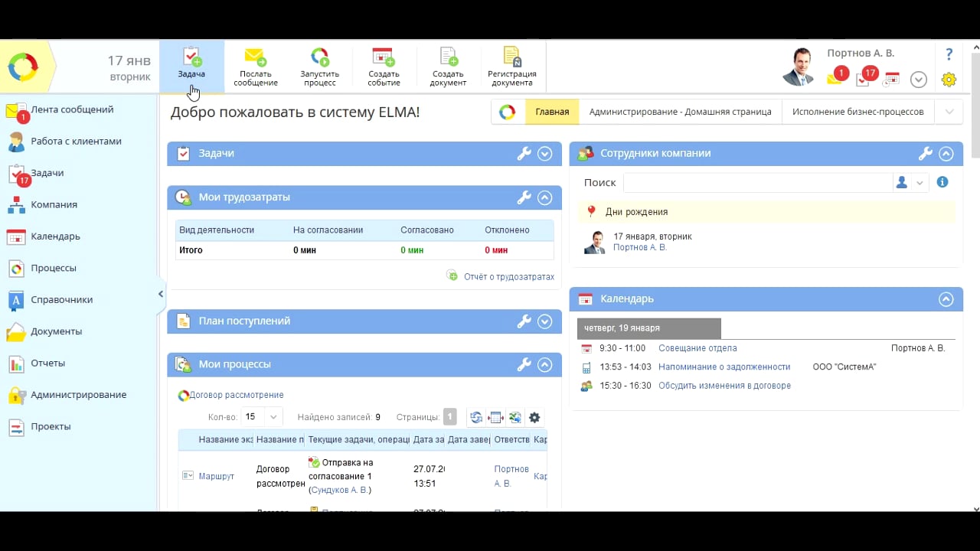Click Портнов А. В. profile photo in header
The width and height of the screenshot is (980, 551).
click(x=799, y=67)
